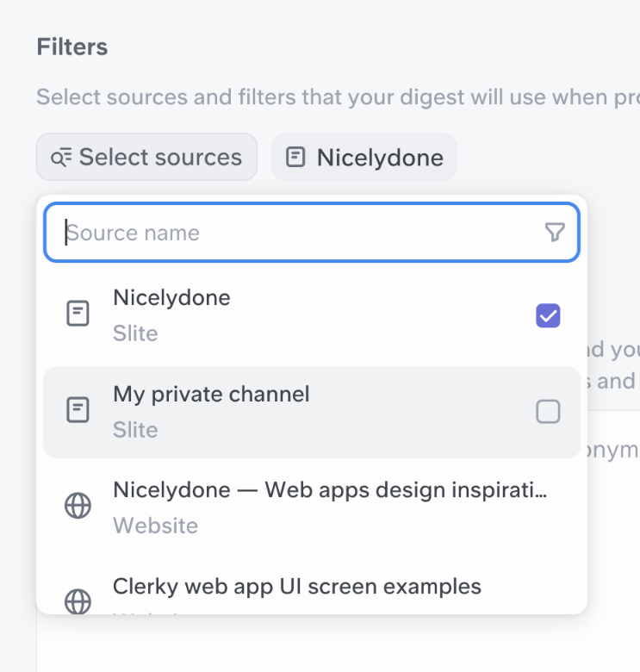Click the search-list icon in Select sources button

point(61,158)
